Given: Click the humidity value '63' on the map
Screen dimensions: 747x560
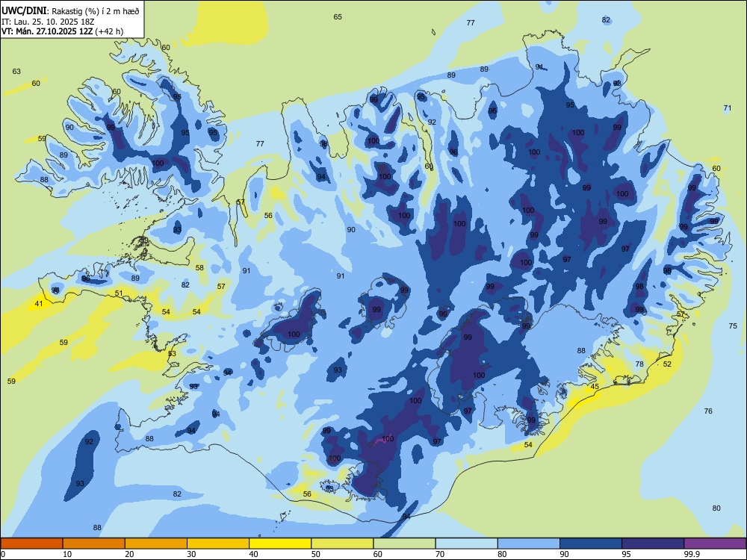Looking at the screenshot, I should point(16,72).
